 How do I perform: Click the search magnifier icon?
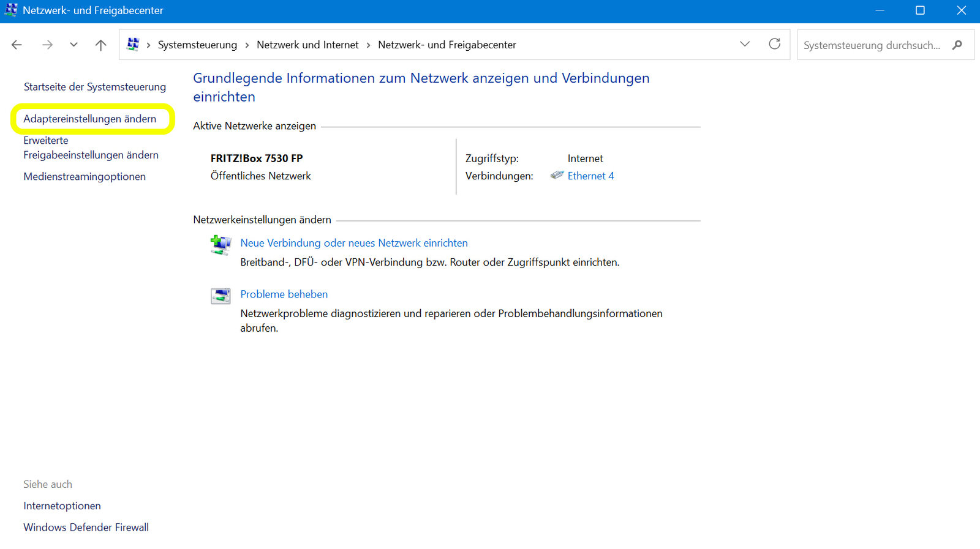coord(957,45)
